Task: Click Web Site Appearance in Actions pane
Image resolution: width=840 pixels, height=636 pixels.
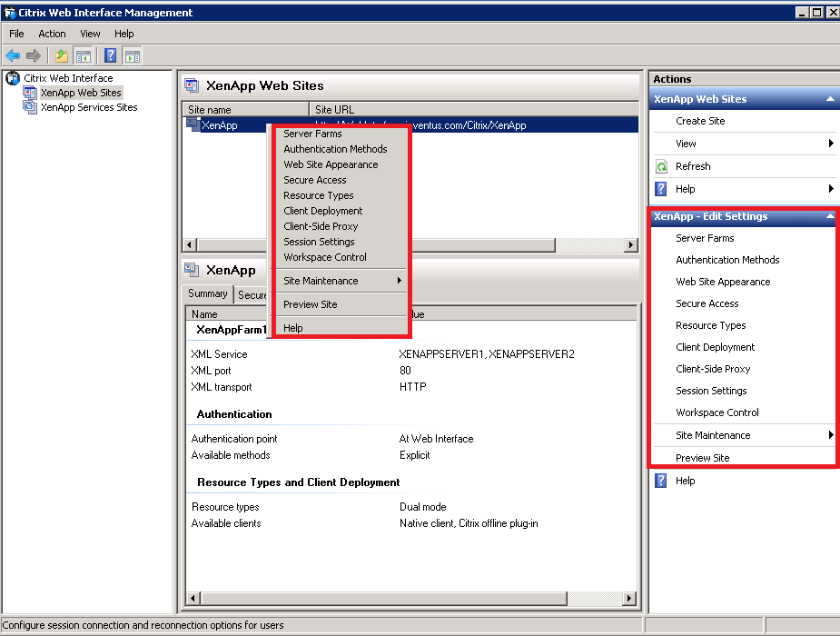Action: pos(723,282)
